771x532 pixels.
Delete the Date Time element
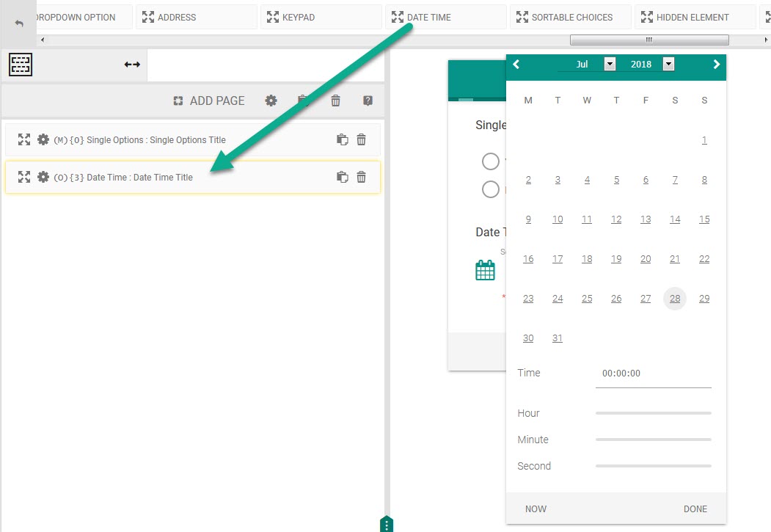361,177
